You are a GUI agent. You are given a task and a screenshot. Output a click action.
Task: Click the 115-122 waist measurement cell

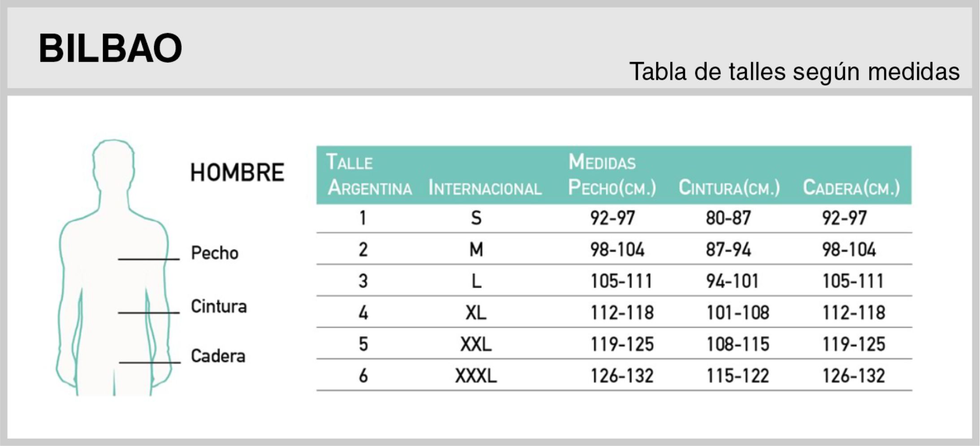tap(737, 376)
